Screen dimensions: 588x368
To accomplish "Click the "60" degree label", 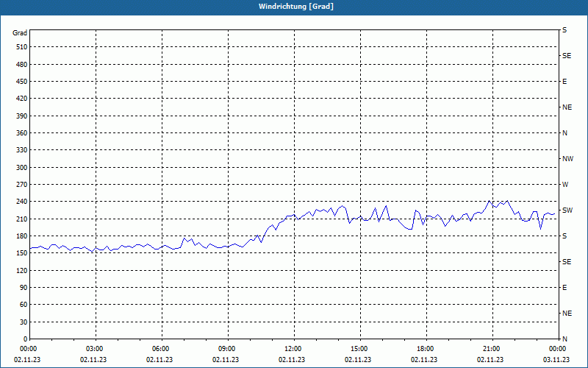I will click(24, 304).
